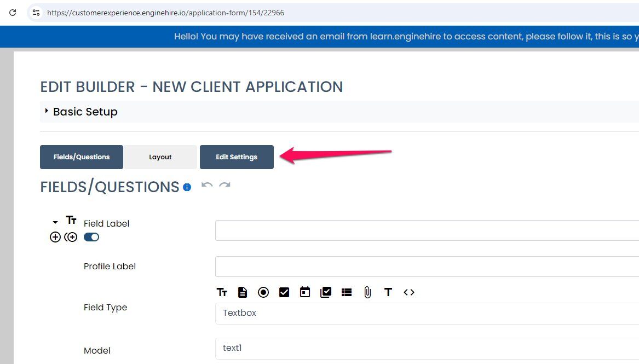
Task: Choose the single checkbox field type icon
Action: coord(284,292)
